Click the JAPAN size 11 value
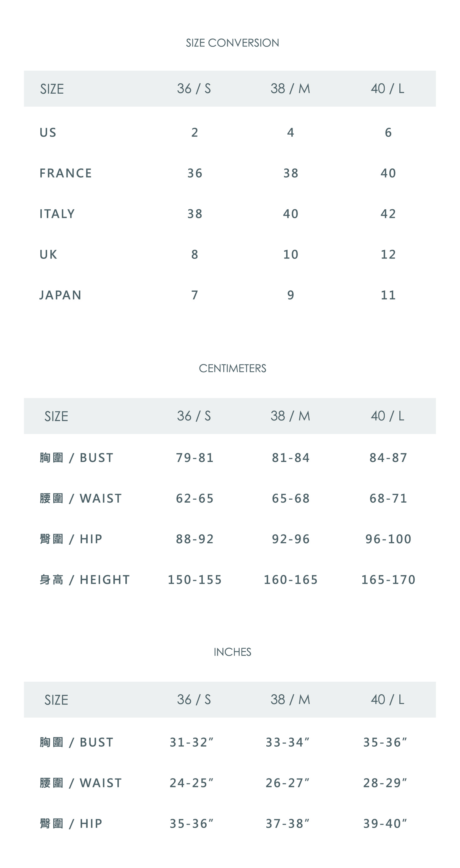This screenshot has height=868, width=460. [388, 295]
